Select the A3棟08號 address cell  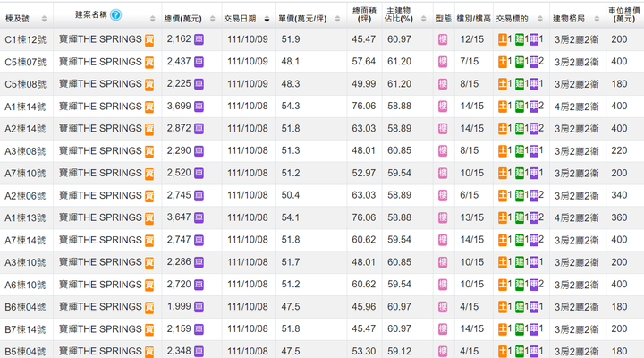click(x=25, y=151)
